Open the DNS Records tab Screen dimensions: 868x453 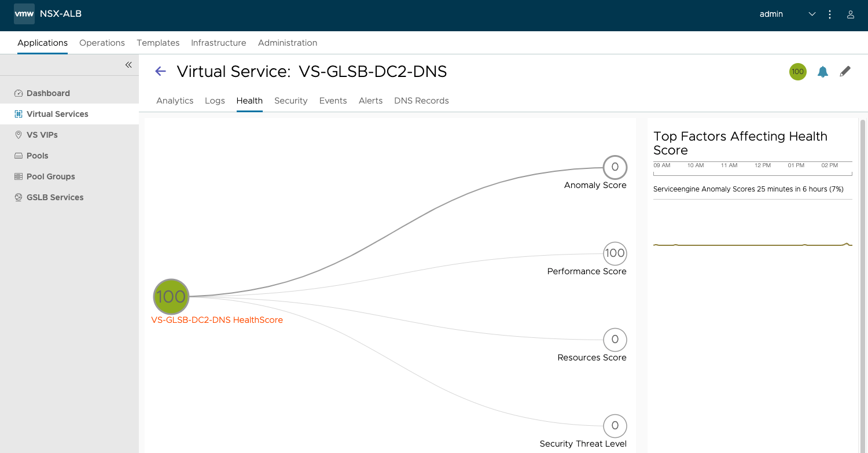coord(421,101)
